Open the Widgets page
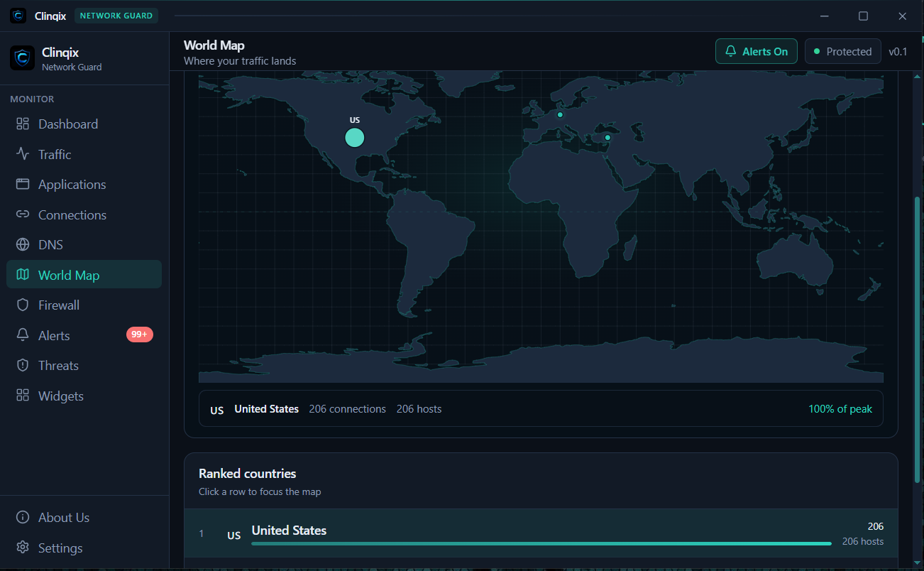Screen dimensions: 924x571 (84, 396)
